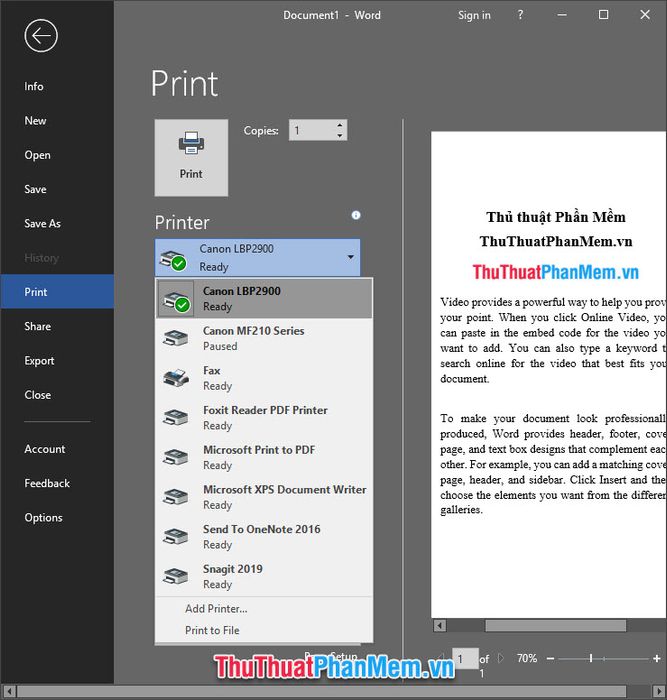Click the Snagit 2019 printer icon
This screenshot has height=700, width=667.
click(175, 576)
